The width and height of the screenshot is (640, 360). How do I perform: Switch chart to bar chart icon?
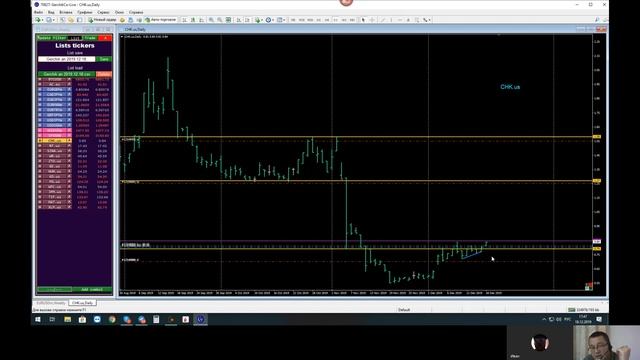pos(184,20)
